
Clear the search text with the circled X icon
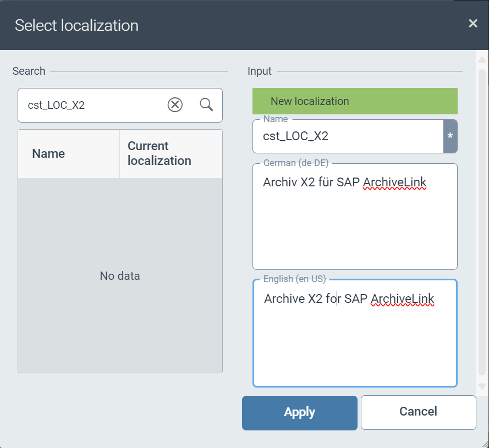175,104
